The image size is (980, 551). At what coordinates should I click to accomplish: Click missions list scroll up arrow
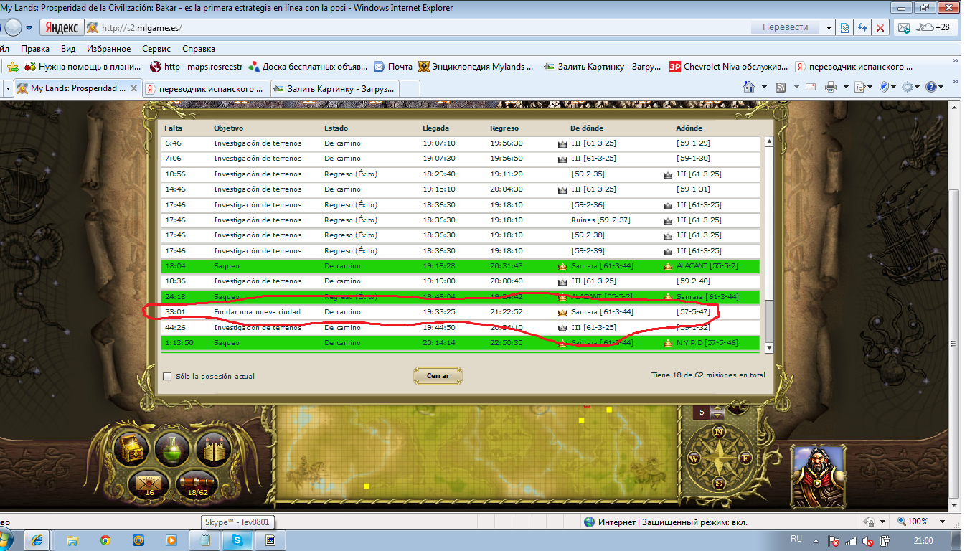click(769, 142)
